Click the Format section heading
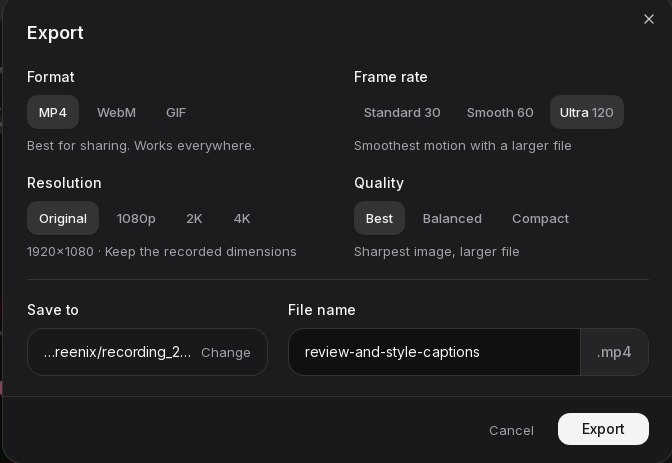672x463 pixels. pos(51,77)
